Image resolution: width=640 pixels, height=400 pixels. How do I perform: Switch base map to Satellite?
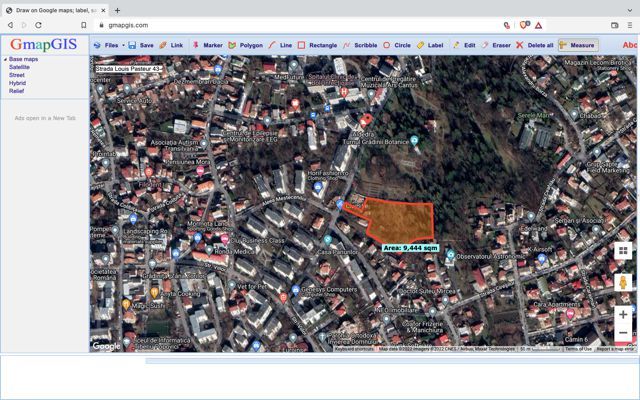tap(19, 67)
